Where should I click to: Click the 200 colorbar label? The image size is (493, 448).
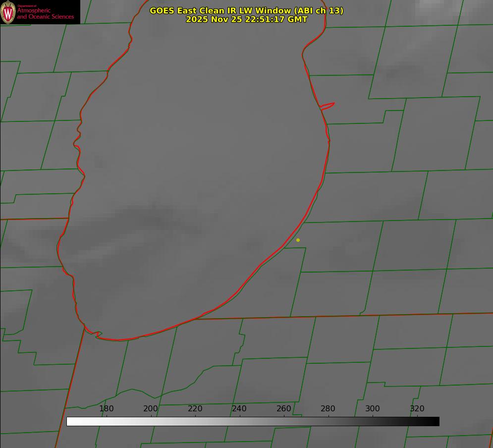pos(151,408)
